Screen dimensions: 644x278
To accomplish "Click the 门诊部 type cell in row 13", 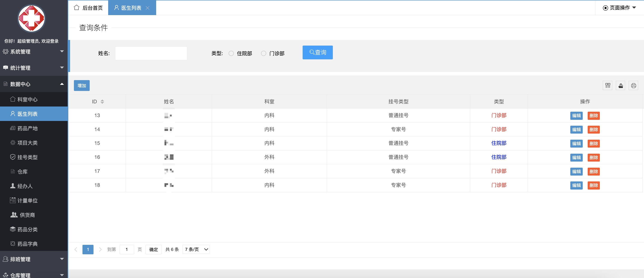I will tap(499, 116).
